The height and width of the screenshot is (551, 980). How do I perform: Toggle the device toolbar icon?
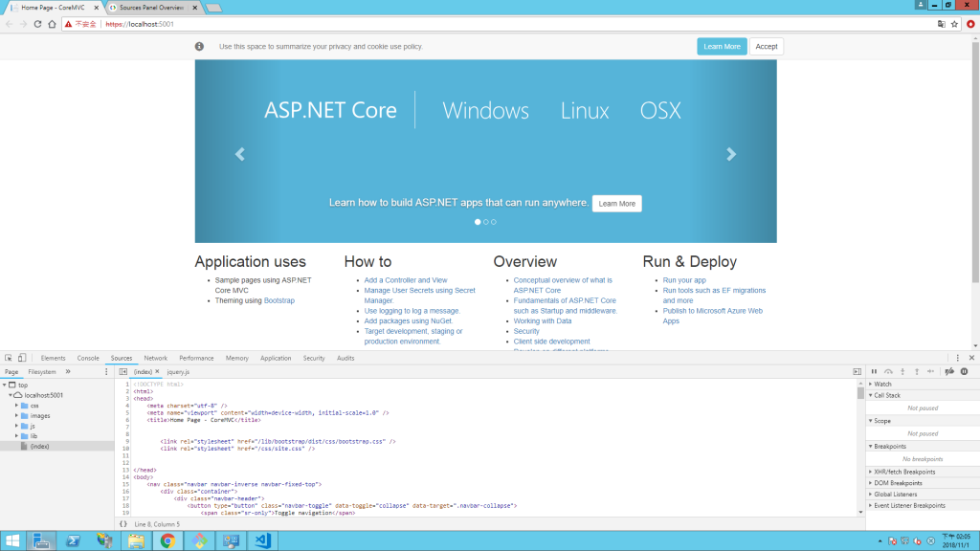(22, 358)
